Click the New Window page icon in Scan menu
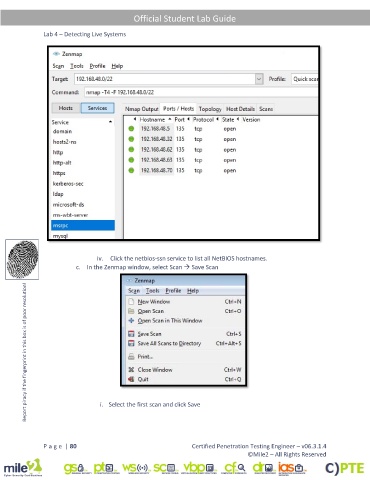The height and width of the screenshot is (480, 370). point(131,301)
